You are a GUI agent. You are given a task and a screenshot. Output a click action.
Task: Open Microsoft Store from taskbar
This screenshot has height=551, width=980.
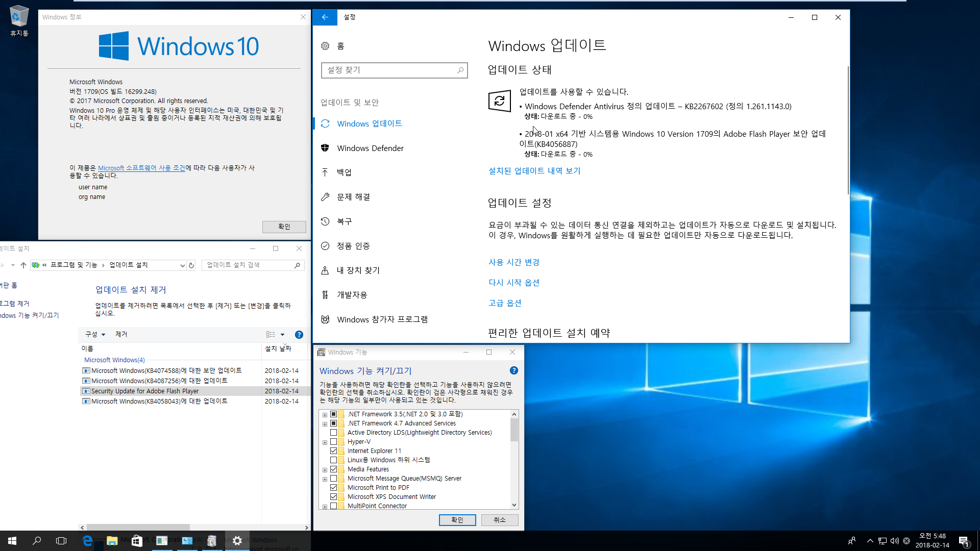pyautogui.click(x=137, y=541)
